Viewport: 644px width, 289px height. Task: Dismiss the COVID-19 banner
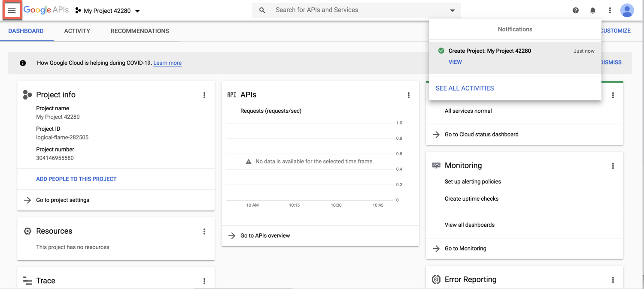coord(611,63)
